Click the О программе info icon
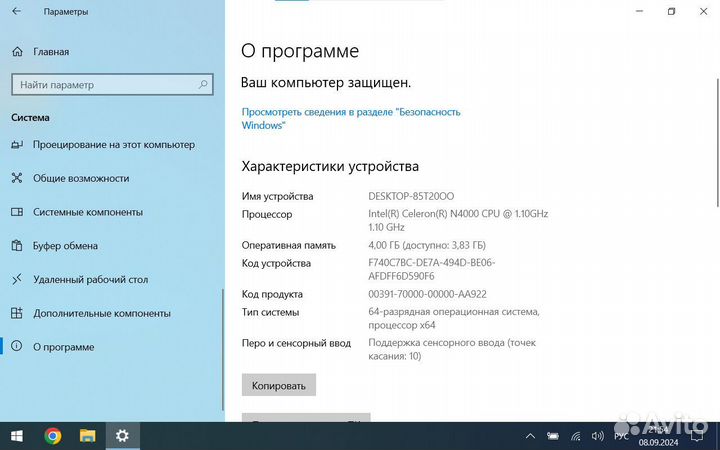Image resolution: width=720 pixels, height=450 pixels. [17, 346]
